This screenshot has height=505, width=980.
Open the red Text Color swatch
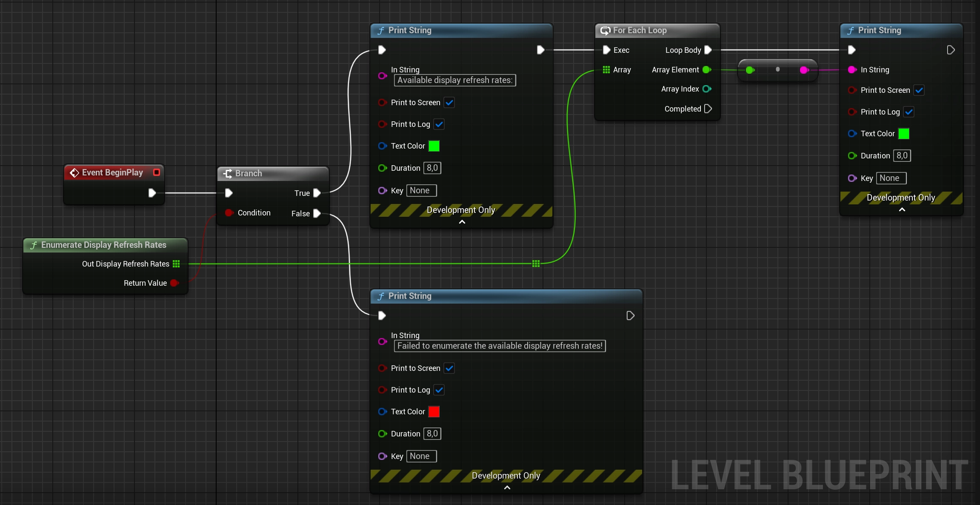(x=434, y=411)
